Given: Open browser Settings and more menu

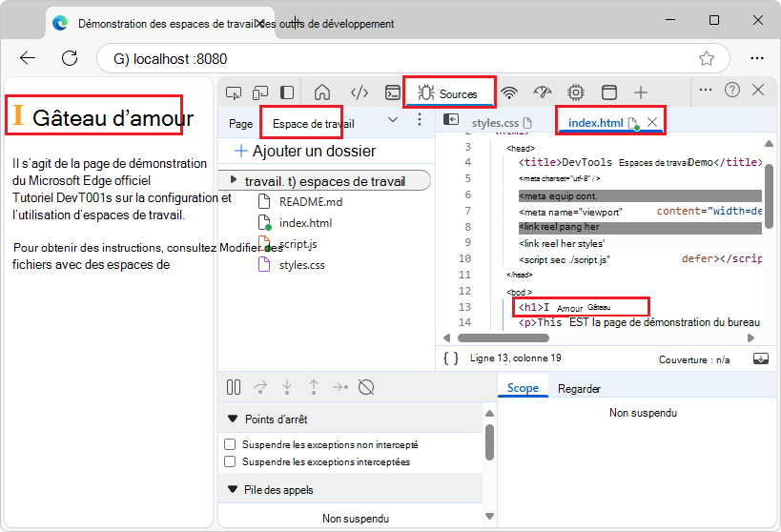Looking at the screenshot, I should tap(757, 58).
